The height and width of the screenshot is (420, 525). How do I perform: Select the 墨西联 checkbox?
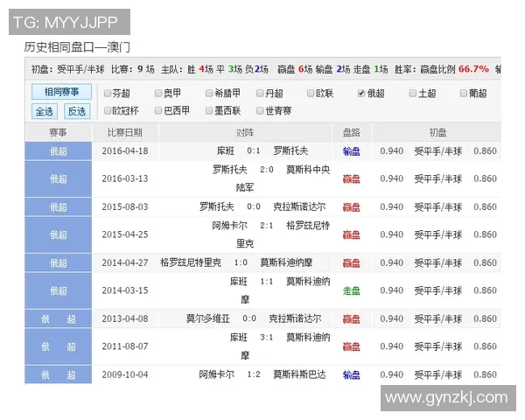click(209, 111)
